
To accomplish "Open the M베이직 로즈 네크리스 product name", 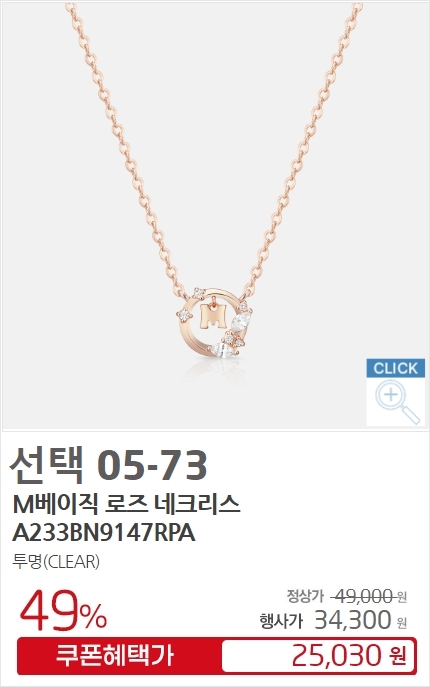I will 126,505.
